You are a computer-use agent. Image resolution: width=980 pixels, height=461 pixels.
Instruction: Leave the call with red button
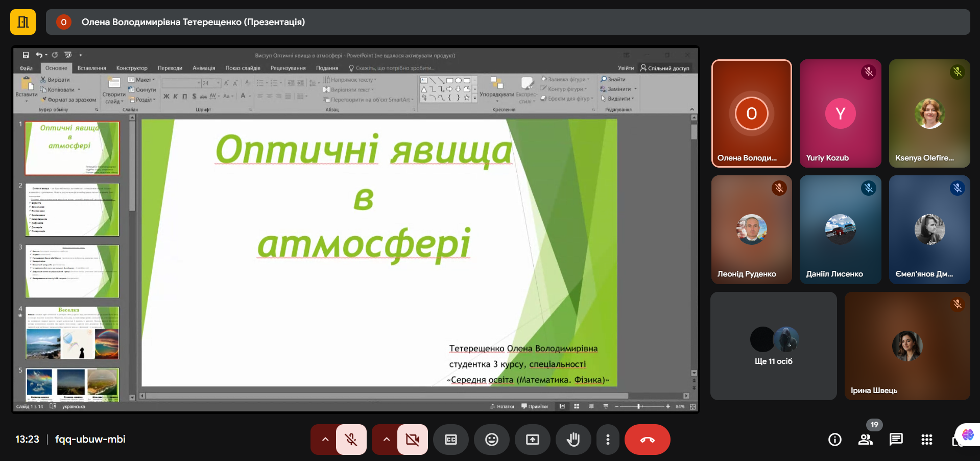[648, 440]
